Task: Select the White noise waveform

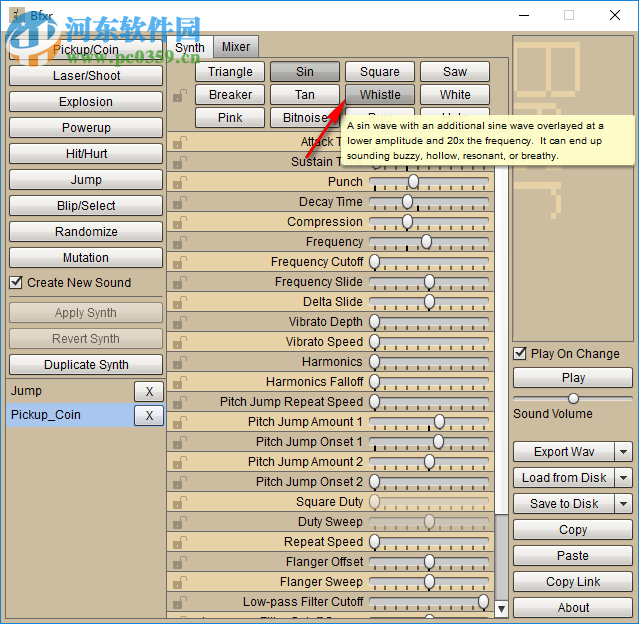Action: click(455, 95)
